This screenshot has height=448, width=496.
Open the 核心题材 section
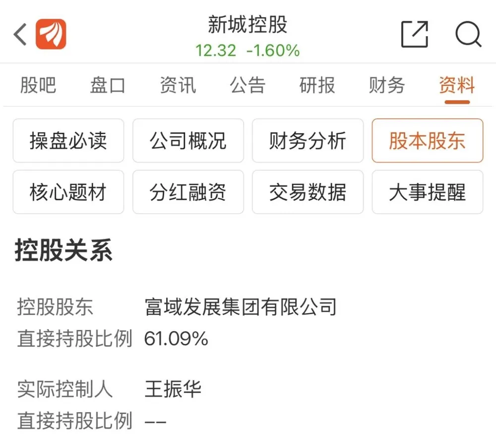point(68,192)
